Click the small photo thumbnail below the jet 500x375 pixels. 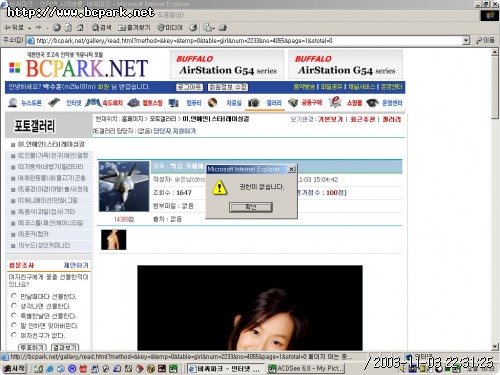click(114, 240)
